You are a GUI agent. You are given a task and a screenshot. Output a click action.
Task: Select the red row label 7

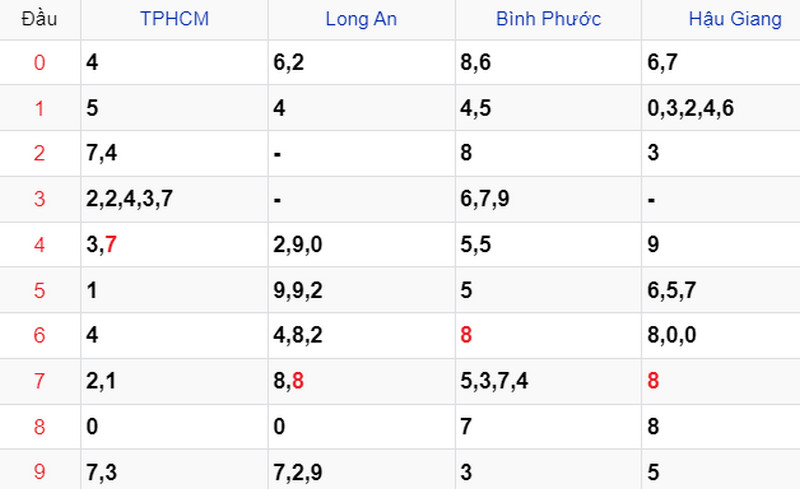[39, 381]
